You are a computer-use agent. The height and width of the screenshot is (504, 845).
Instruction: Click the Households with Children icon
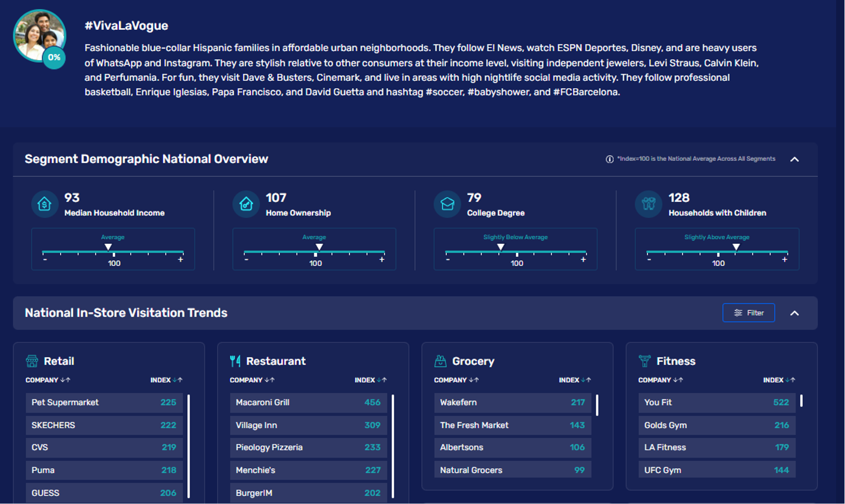pos(648,204)
